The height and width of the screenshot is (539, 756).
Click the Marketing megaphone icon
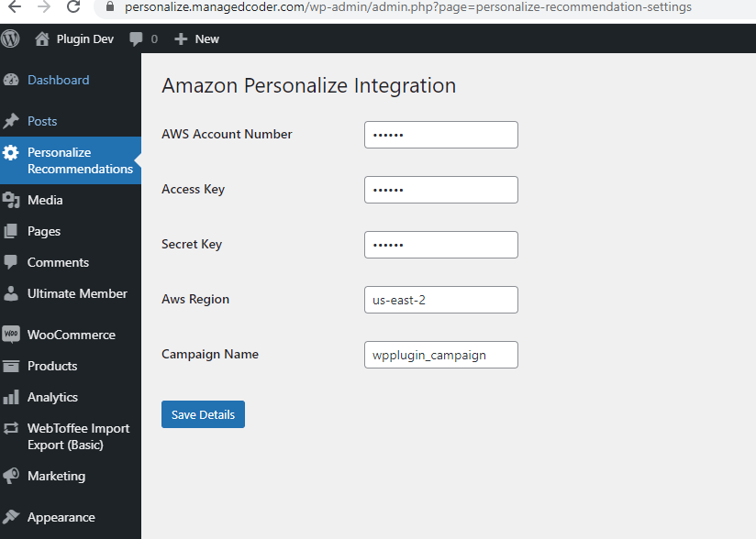[11, 476]
